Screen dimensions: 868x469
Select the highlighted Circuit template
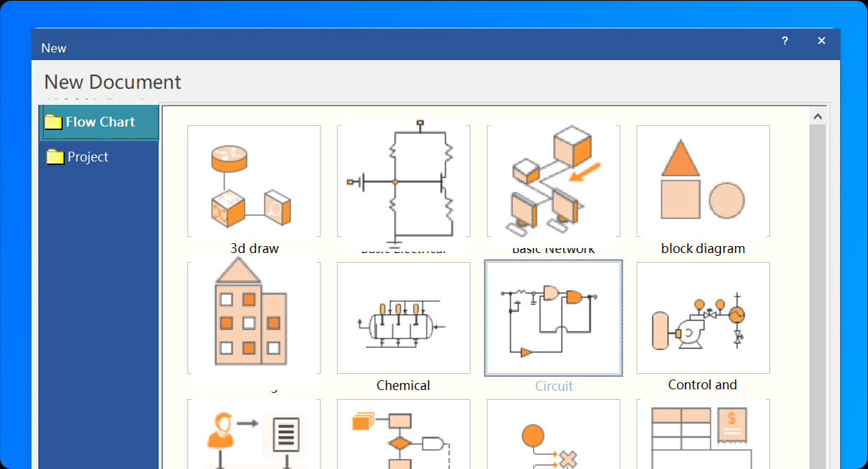(x=553, y=318)
